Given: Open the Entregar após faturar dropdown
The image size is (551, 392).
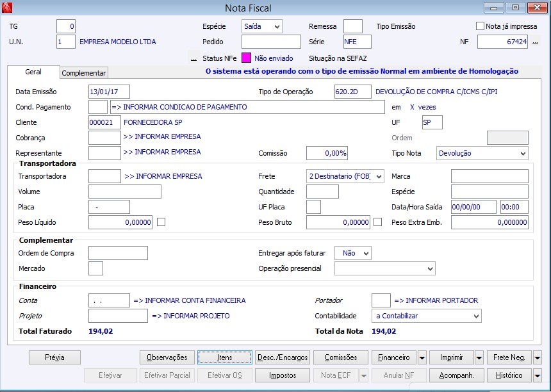Looking at the screenshot, I should point(353,253).
